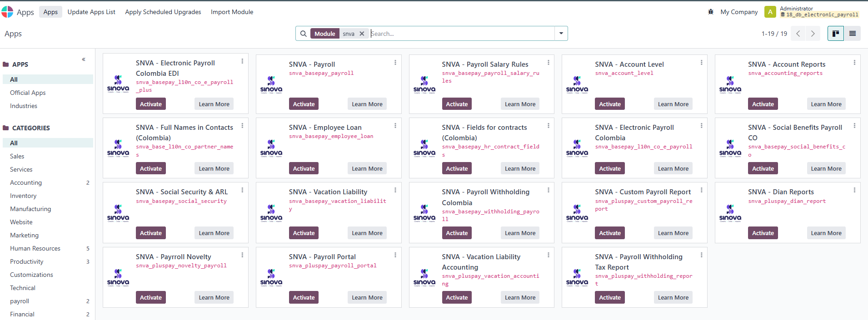
Task: Open kebab menu on Payroll Portal card
Action: tap(395, 255)
